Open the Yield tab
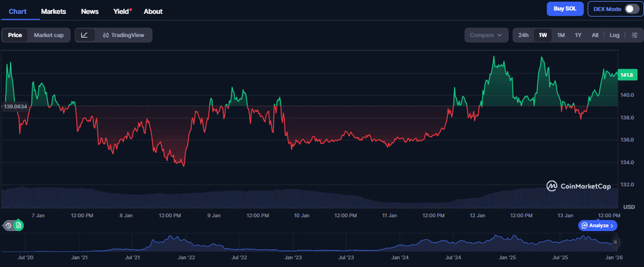 tap(121, 11)
